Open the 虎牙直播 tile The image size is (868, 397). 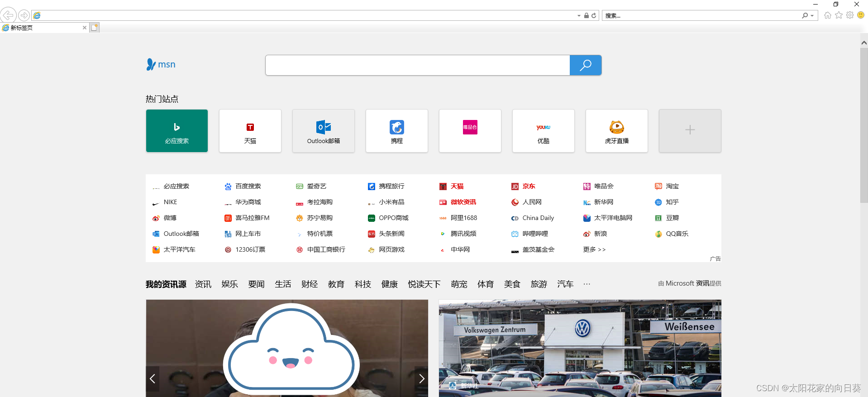(x=617, y=131)
